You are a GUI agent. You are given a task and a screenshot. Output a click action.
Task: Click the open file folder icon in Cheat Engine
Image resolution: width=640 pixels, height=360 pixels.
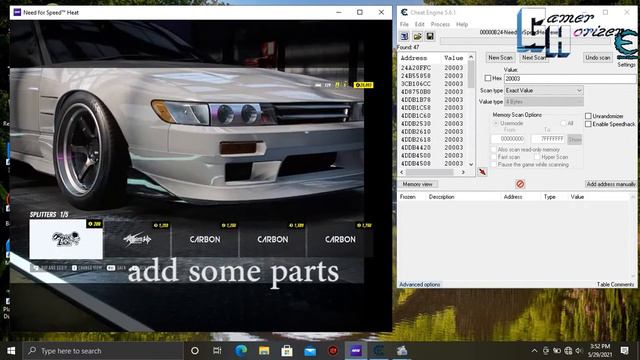pos(417,36)
